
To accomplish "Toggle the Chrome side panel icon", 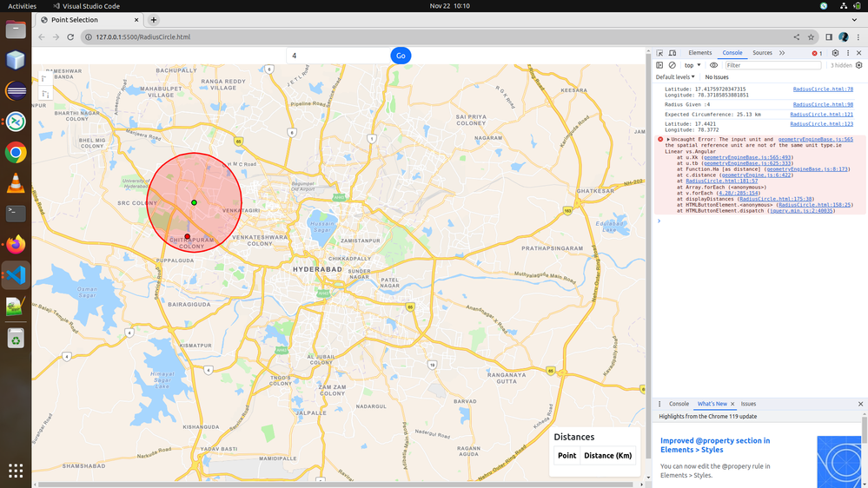I will tap(829, 37).
